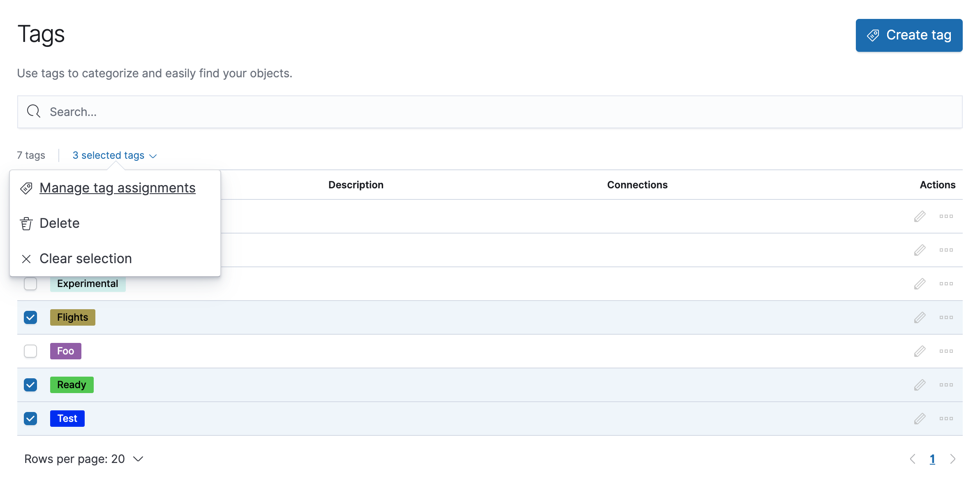This screenshot has height=486, width=980.
Task: Click the green Ready tag badge
Action: (x=72, y=384)
